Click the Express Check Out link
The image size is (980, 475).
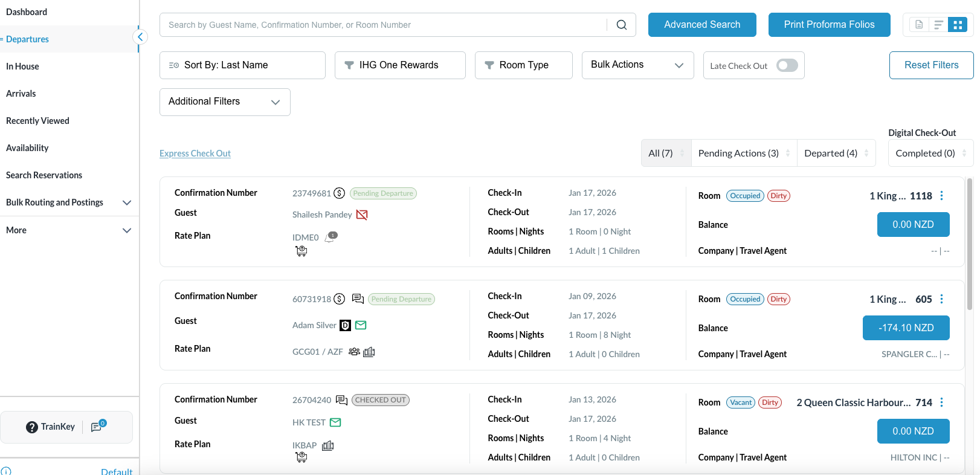[195, 153]
